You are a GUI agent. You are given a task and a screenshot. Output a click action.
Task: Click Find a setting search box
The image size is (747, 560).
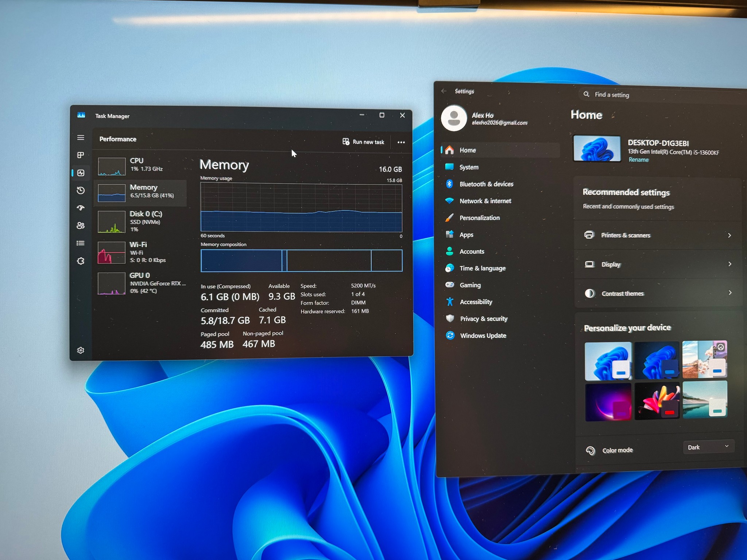click(662, 95)
